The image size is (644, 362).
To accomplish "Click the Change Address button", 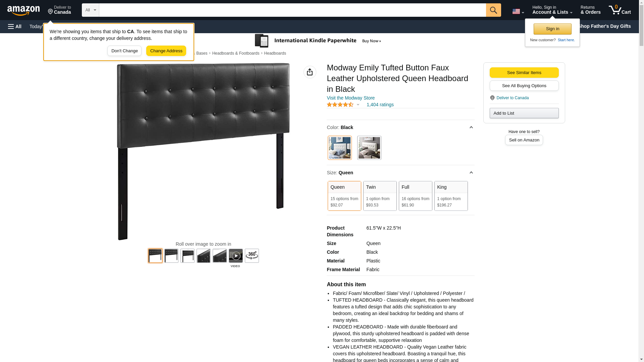I will click(x=166, y=51).
